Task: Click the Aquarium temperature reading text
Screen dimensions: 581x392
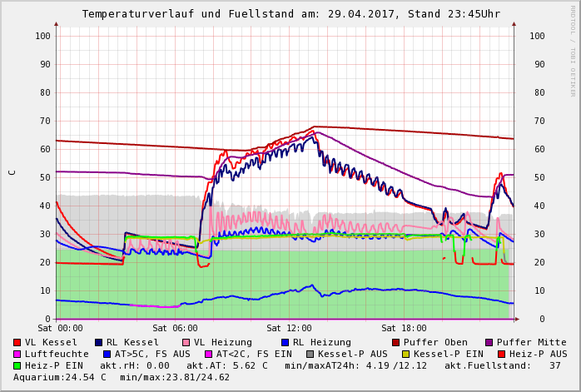Action: (60, 377)
